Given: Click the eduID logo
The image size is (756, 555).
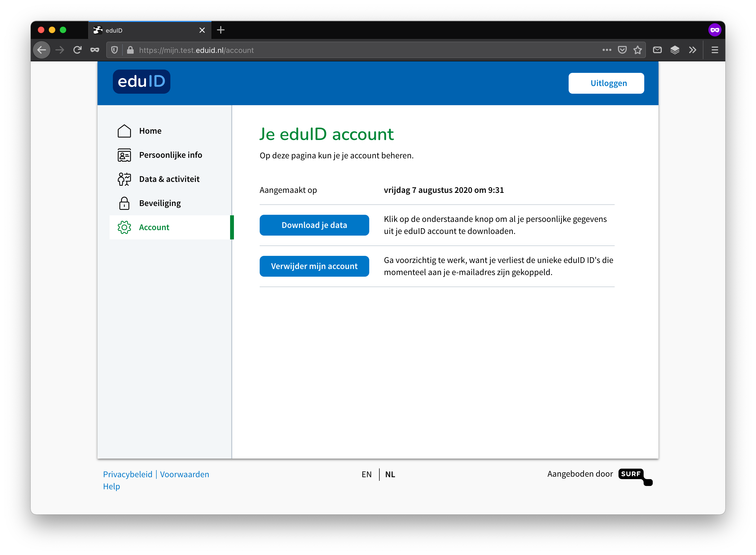Looking at the screenshot, I should click(141, 82).
